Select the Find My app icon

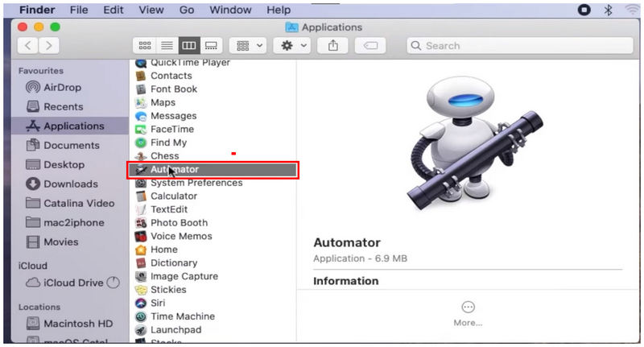(x=141, y=143)
